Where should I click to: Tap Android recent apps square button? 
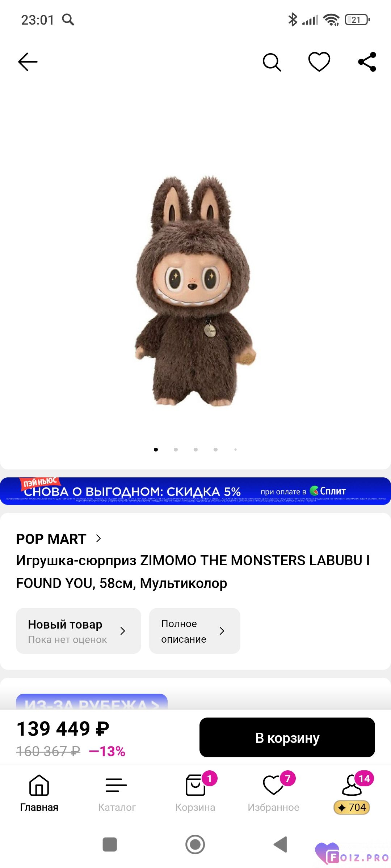(x=110, y=844)
